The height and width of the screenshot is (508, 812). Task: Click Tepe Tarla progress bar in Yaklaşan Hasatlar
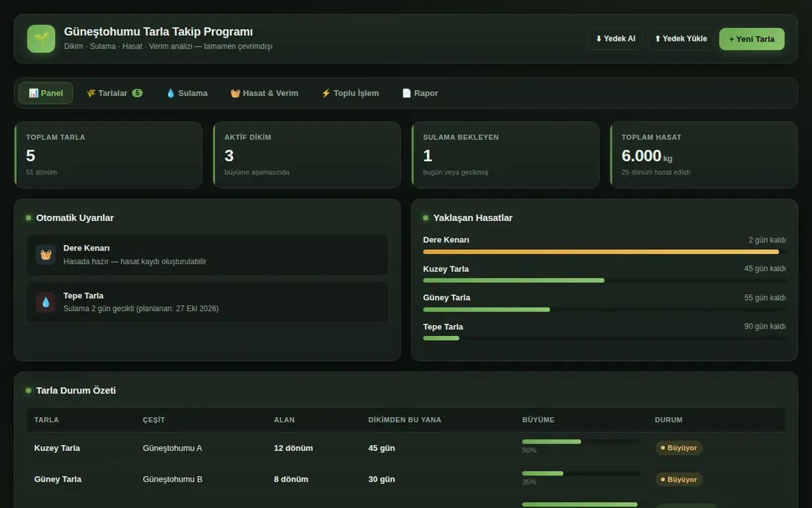(605, 338)
